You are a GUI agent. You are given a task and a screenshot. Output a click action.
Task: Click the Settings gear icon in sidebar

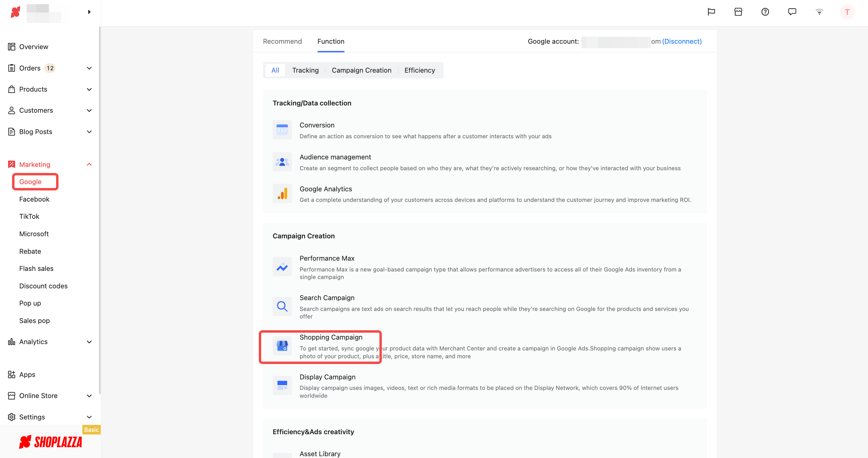pyautogui.click(x=12, y=417)
